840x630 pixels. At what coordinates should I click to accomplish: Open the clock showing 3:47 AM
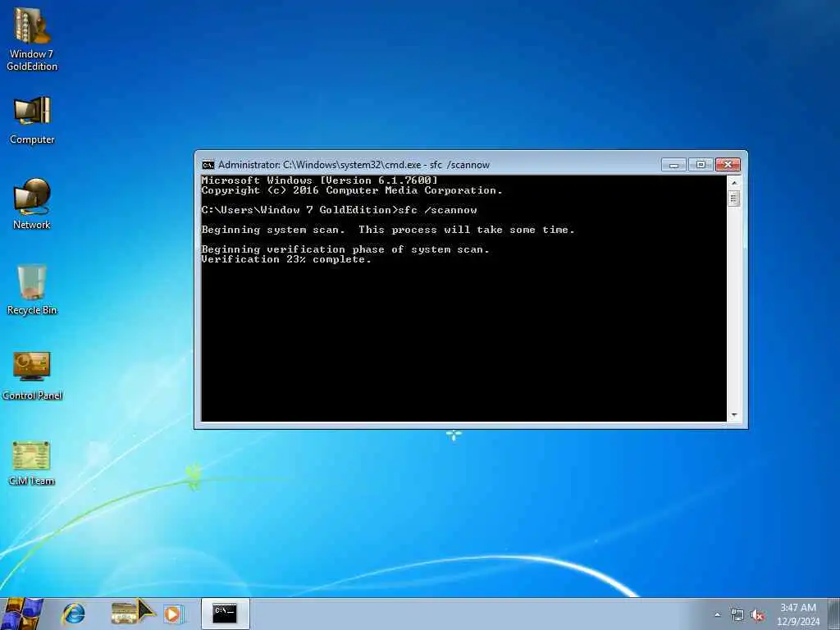coord(798,608)
